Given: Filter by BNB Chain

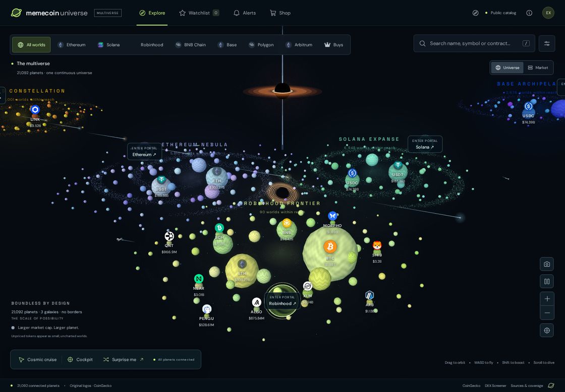Looking at the screenshot, I should [x=191, y=45].
